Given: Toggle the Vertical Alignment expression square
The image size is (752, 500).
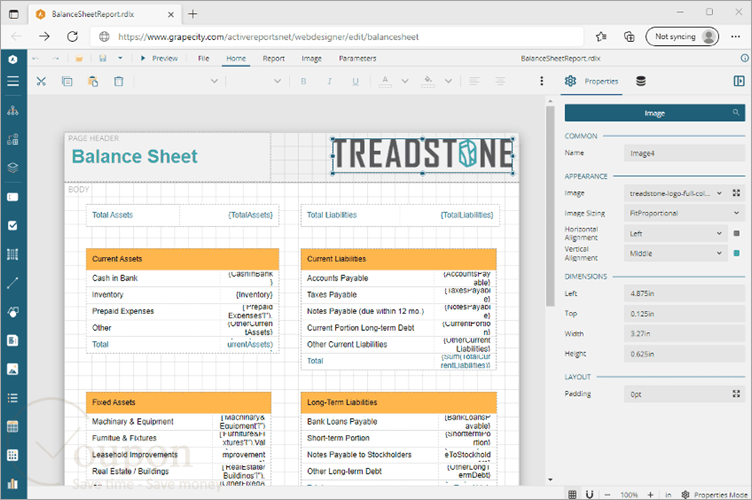Looking at the screenshot, I should 737,253.
